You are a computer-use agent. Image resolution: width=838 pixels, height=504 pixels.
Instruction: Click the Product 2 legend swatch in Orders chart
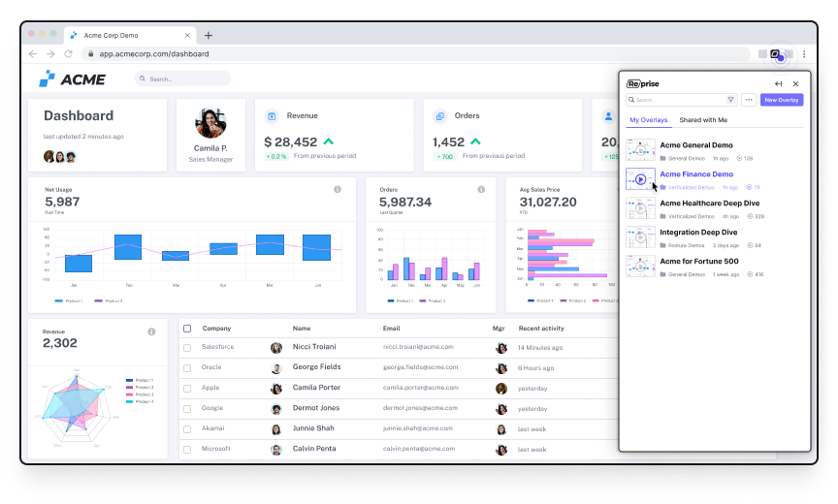423,301
